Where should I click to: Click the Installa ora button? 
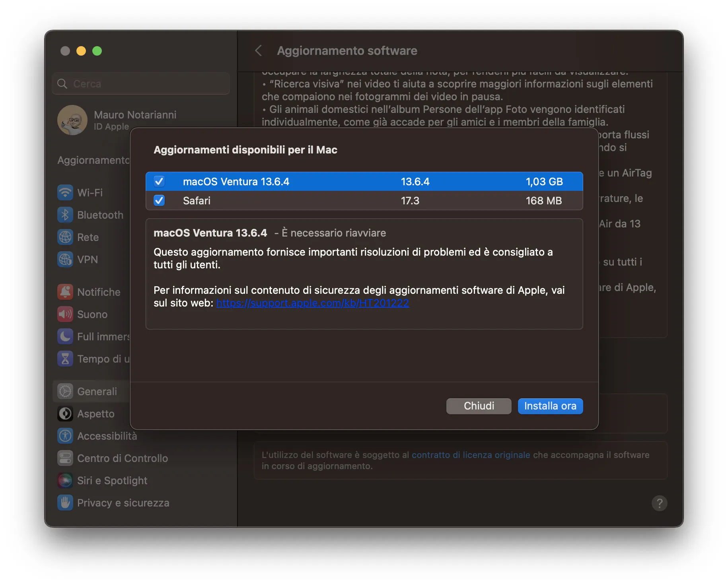tap(551, 406)
